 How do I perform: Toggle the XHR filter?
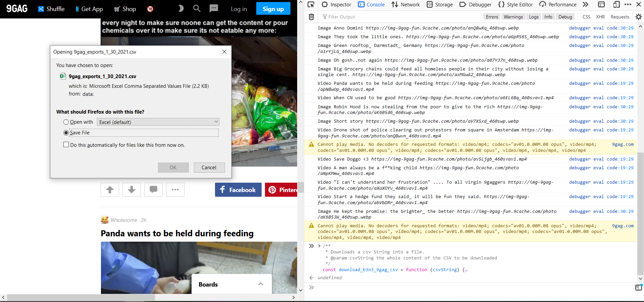[x=600, y=17]
